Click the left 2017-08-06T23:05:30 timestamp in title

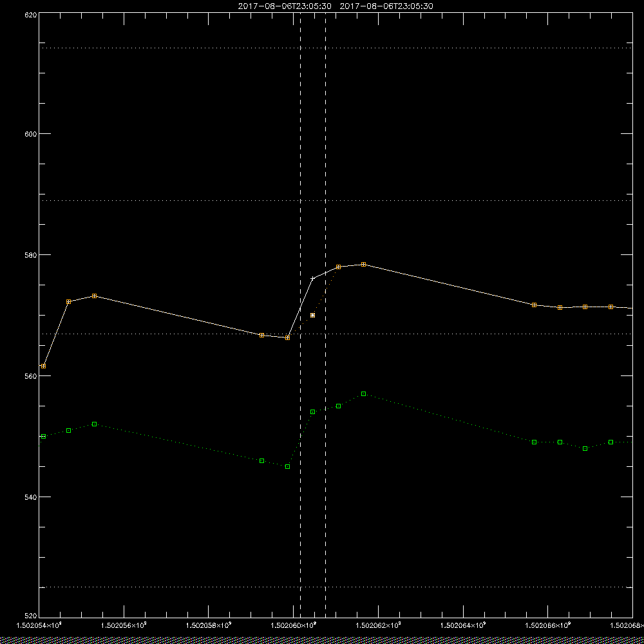coord(285,6)
